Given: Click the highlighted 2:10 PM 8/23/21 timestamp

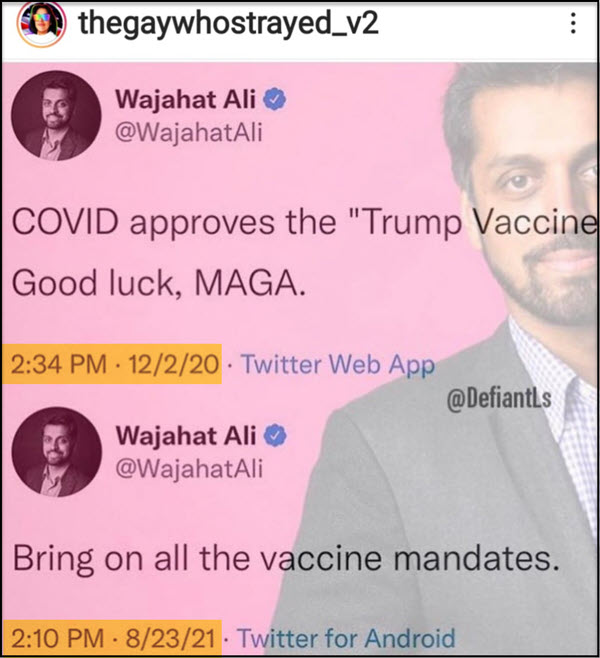Looking at the screenshot, I should tap(112, 638).
